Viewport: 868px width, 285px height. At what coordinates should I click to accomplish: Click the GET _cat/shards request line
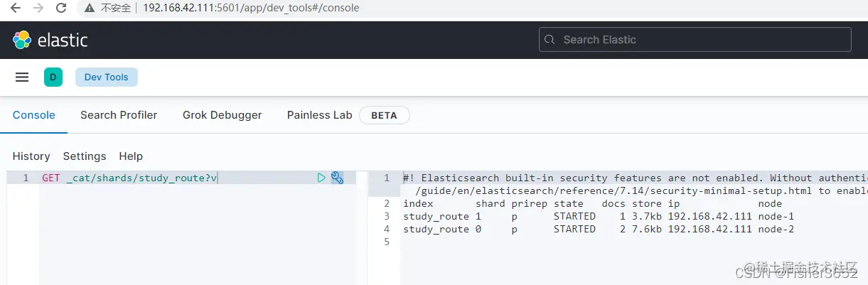(x=129, y=178)
